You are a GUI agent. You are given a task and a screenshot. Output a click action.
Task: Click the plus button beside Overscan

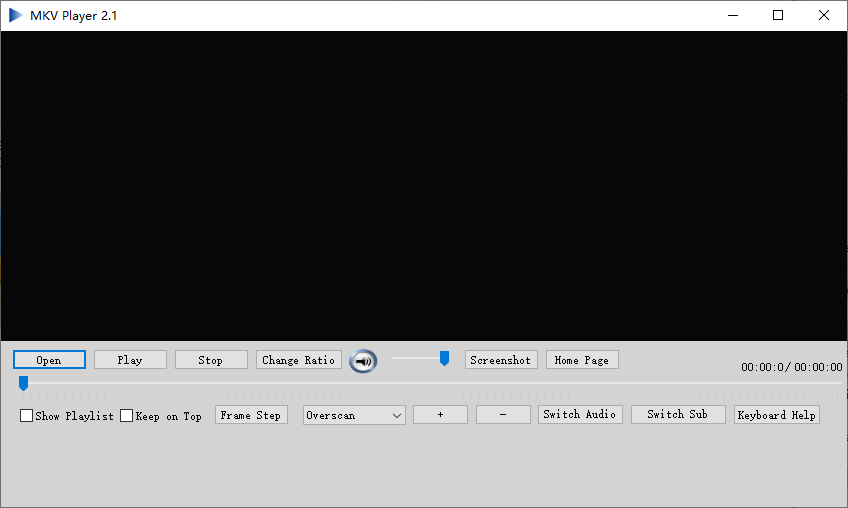click(x=440, y=414)
